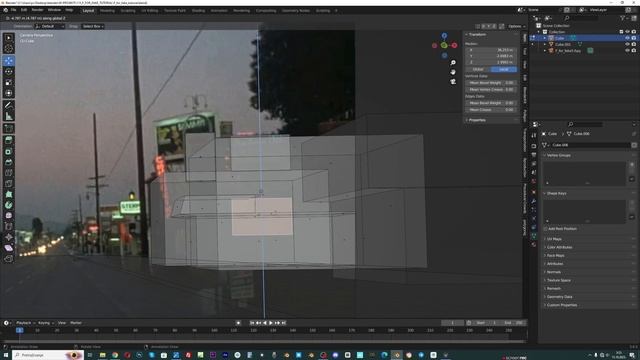Click the viewport zoom magnifier gizmo
The height and width of the screenshot is (360, 640).
453,62
